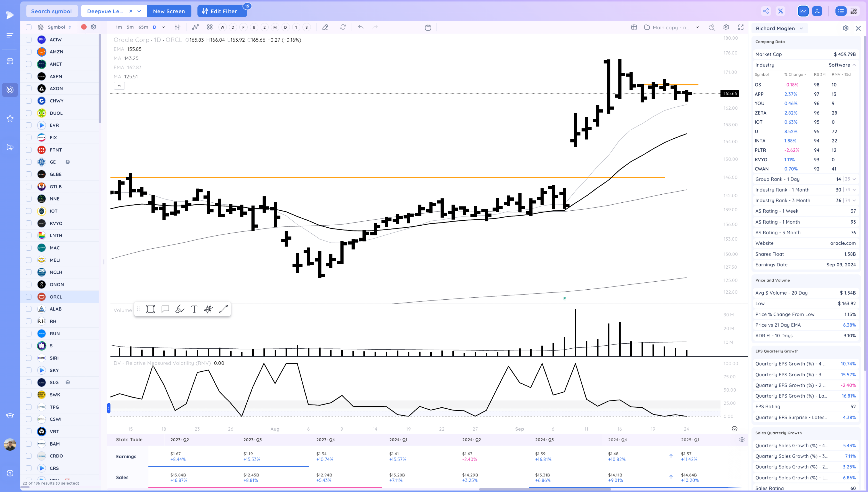Image resolution: width=868 pixels, height=492 pixels.
Task: Open the timeframe dropdown next to D
Action: coord(163,27)
